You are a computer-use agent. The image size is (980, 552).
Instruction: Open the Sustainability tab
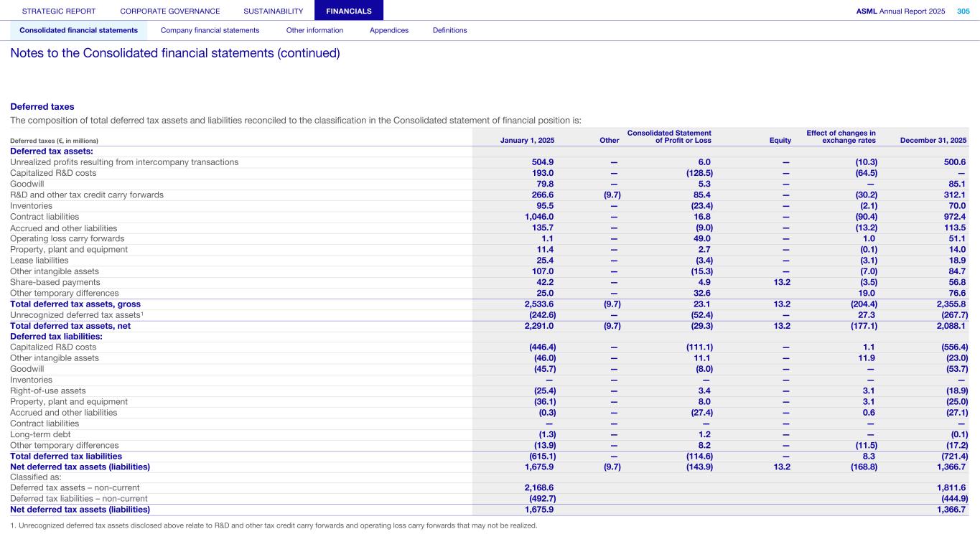coord(274,11)
